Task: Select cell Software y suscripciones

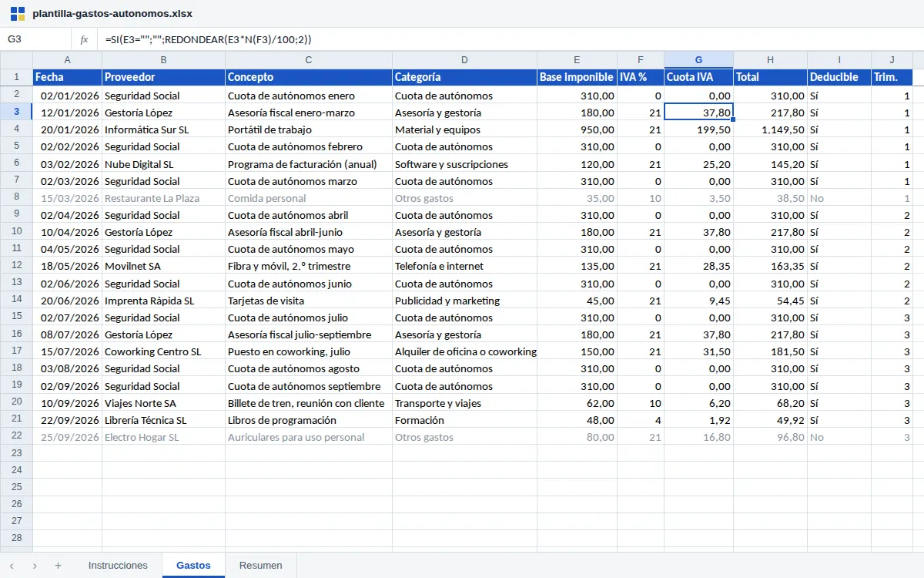Action: pyautogui.click(x=465, y=164)
